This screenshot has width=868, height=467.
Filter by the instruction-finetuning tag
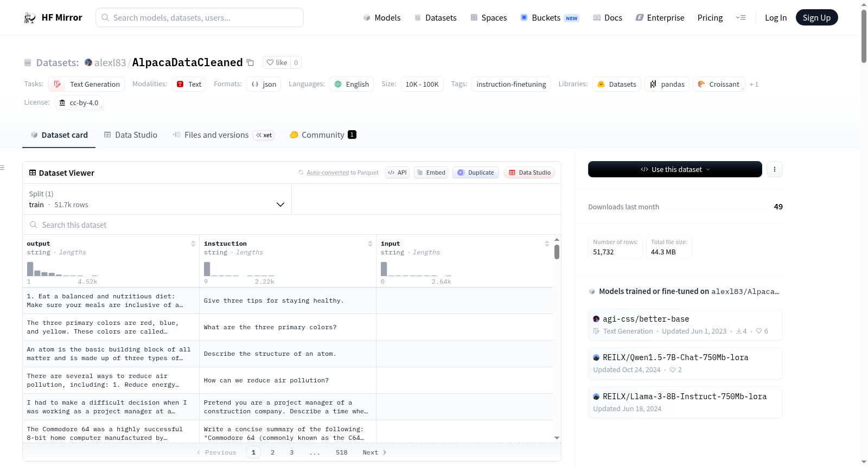pos(511,84)
